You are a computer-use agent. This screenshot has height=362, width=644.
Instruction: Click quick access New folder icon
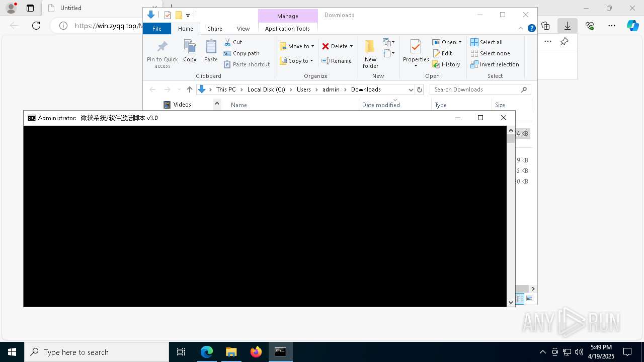coord(178,15)
